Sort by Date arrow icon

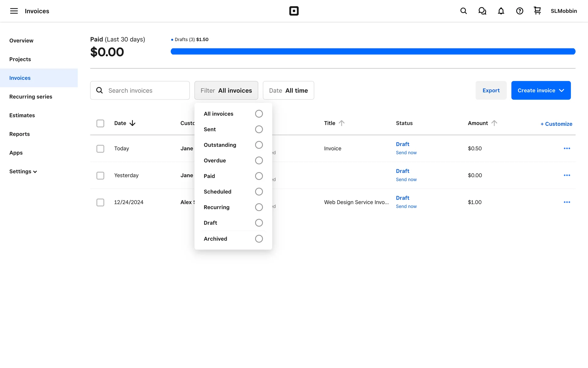point(132,123)
